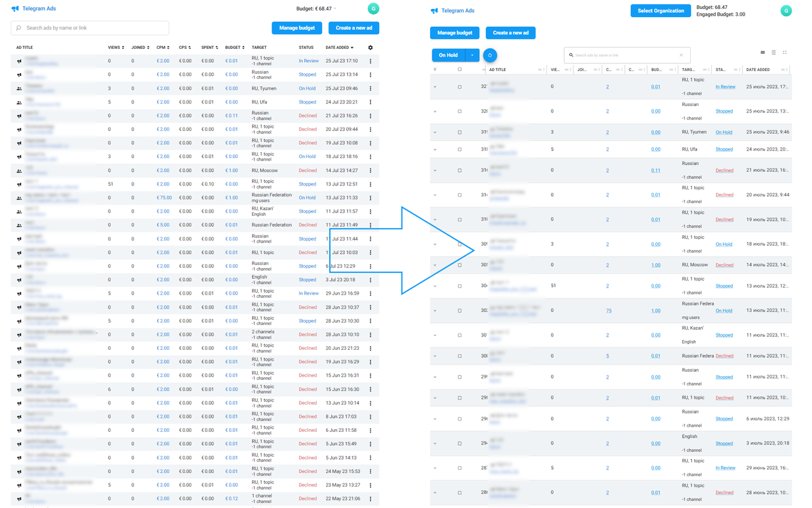Click Create a new ad in the right view
The height and width of the screenshot is (508, 812).
[x=511, y=32]
